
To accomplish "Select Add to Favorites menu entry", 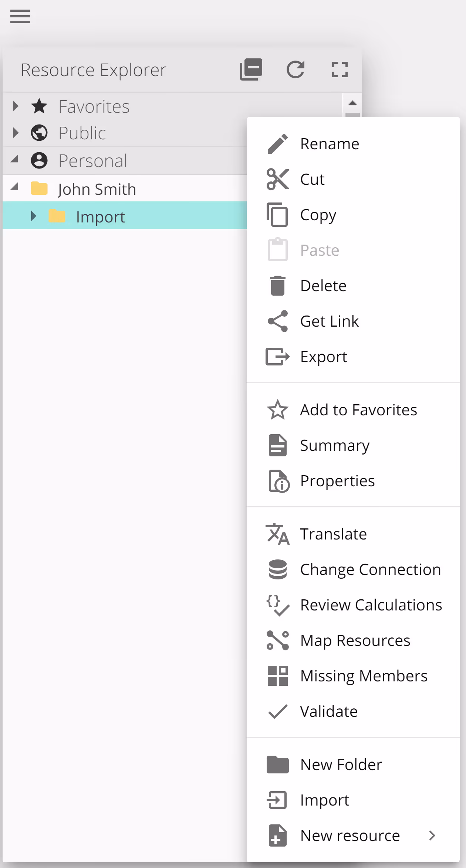I will click(358, 410).
